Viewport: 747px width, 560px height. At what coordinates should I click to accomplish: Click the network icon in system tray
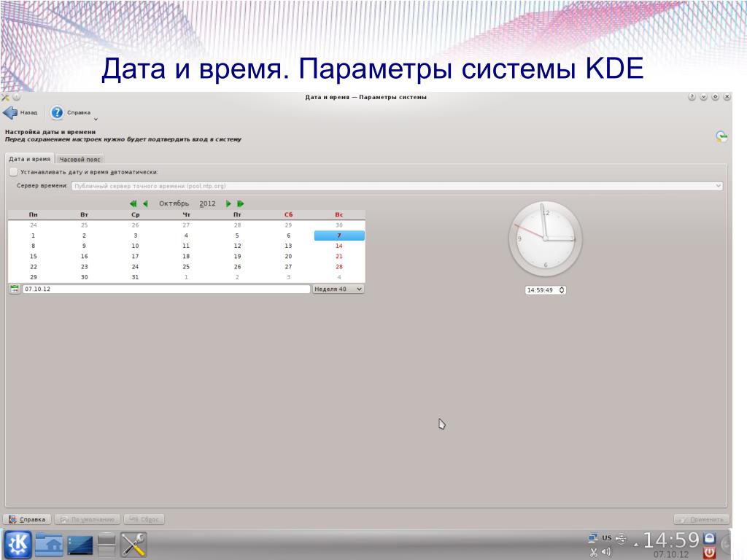593,538
